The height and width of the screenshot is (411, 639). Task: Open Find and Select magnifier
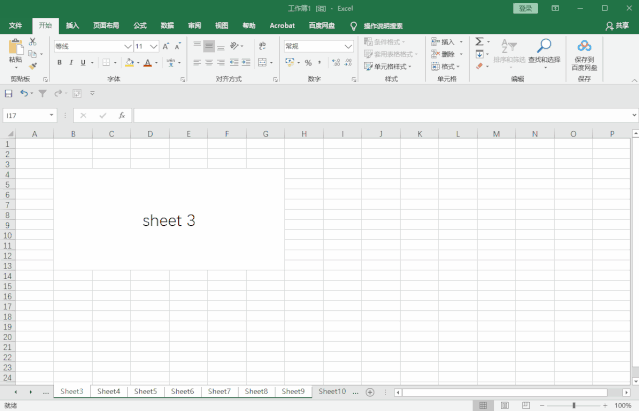pyautogui.click(x=544, y=53)
